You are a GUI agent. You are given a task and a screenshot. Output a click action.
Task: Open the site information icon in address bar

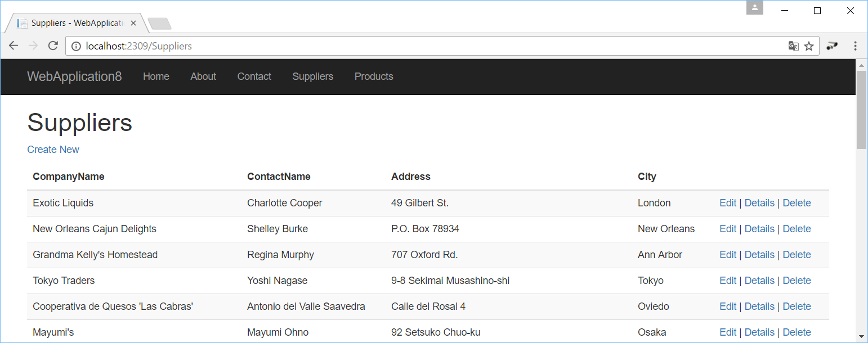click(x=76, y=46)
